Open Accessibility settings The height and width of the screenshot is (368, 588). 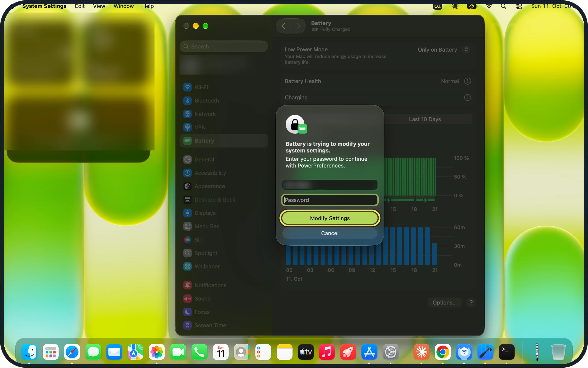[224, 173]
